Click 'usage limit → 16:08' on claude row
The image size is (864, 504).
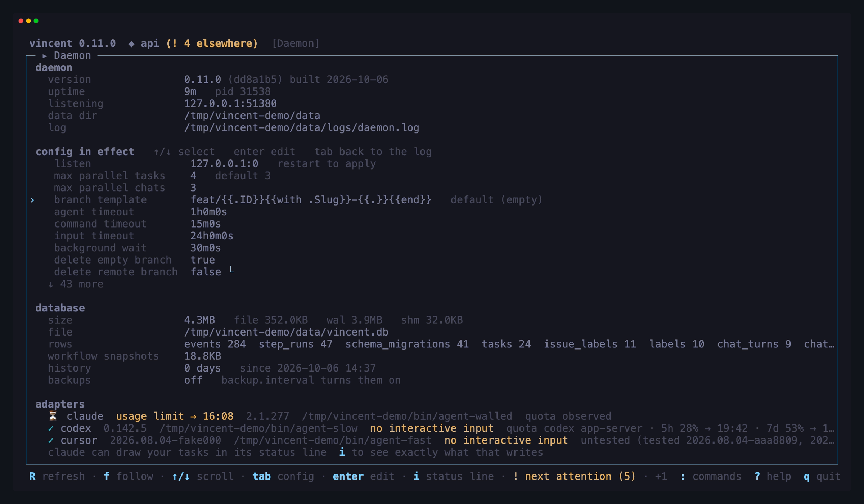pyautogui.click(x=175, y=416)
